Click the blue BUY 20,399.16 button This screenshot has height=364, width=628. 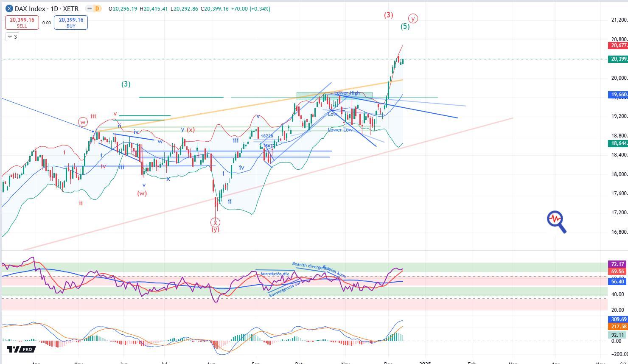point(71,22)
